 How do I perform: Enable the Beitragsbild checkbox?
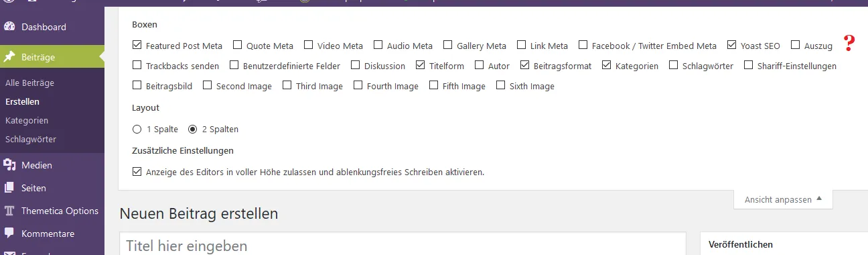[x=137, y=86]
